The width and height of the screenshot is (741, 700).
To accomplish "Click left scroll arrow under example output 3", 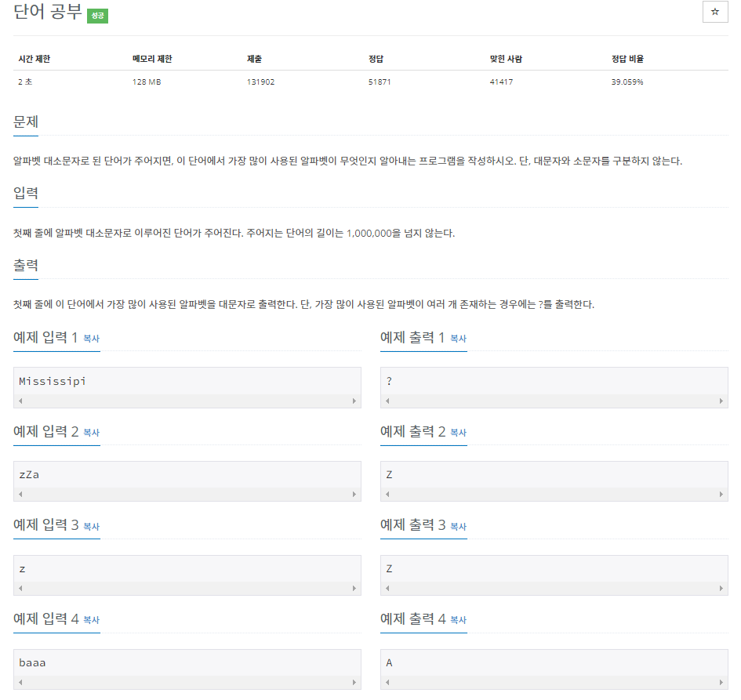I will click(x=387, y=589).
